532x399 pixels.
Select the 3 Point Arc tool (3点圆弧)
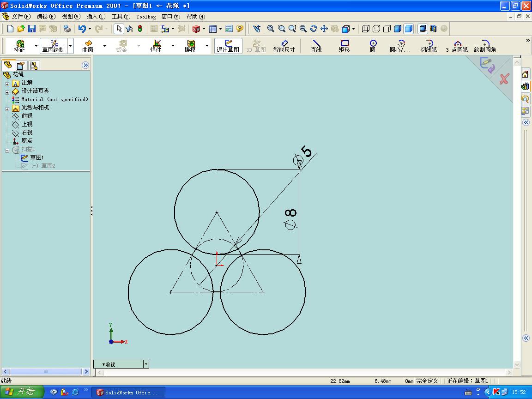(x=457, y=46)
